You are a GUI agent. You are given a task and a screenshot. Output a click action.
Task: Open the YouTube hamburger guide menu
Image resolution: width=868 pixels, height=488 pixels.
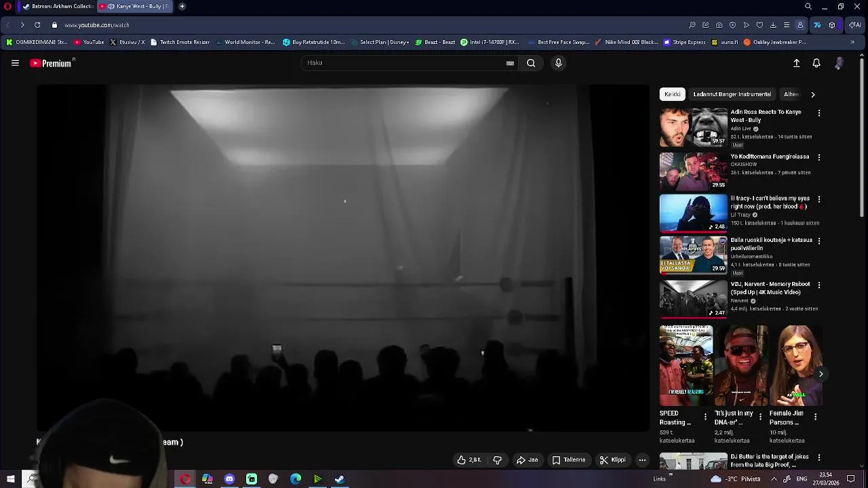(15, 63)
